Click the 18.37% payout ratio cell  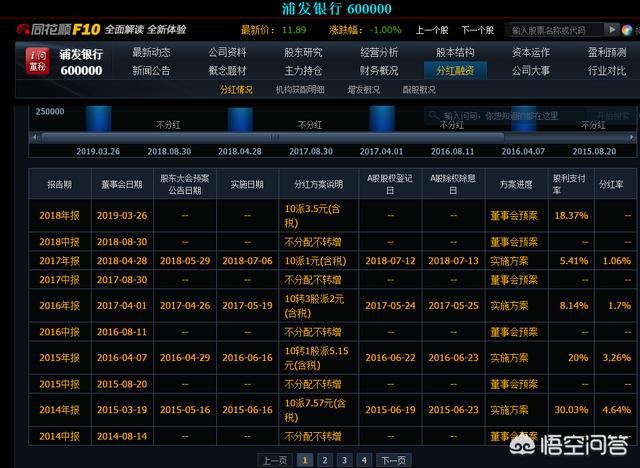[x=571, y=215]
